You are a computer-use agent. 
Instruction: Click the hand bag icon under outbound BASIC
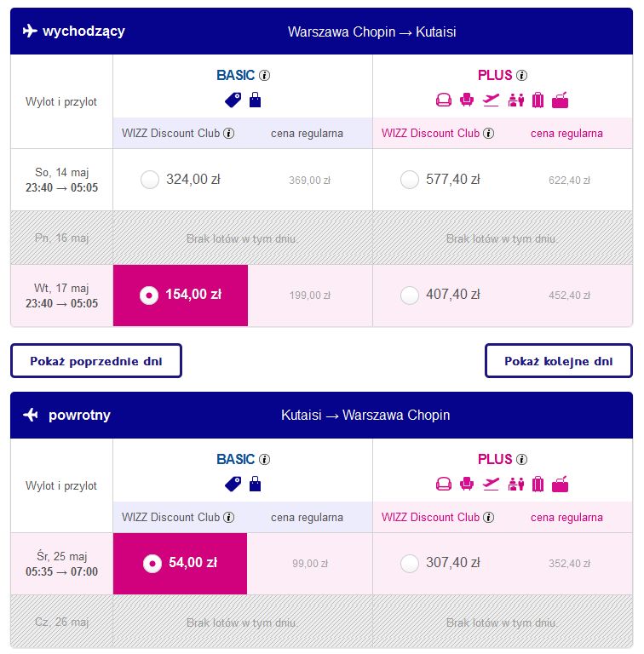pos(255,100)
